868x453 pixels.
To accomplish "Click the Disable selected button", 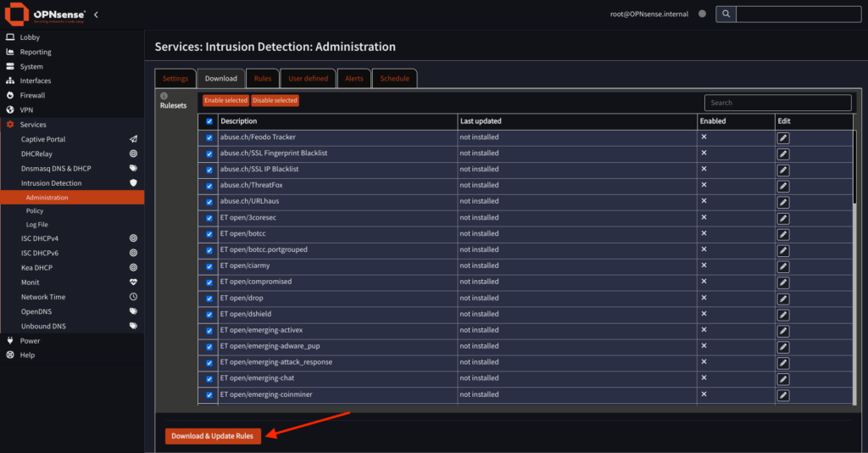I will pos(275,100).
